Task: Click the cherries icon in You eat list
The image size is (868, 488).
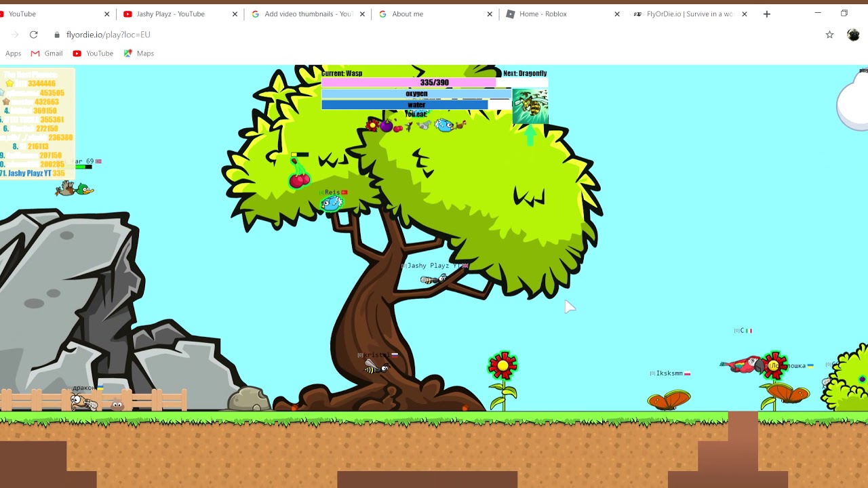Action: pos(398,129)
